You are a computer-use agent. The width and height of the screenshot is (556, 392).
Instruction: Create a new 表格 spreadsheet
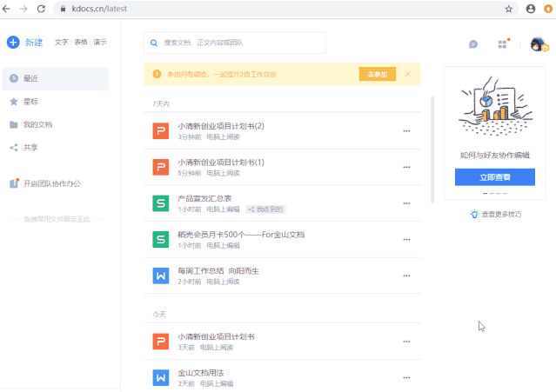(x=81, y=42)
